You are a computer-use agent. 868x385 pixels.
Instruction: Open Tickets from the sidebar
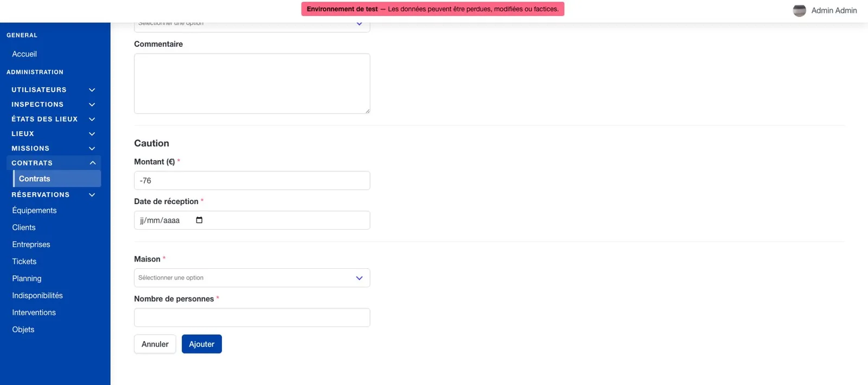[24, 261]
